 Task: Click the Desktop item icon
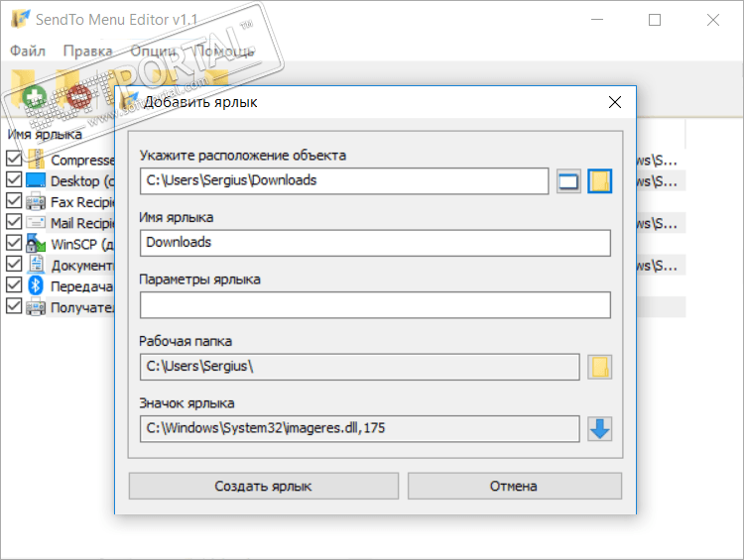click(36, 180)
